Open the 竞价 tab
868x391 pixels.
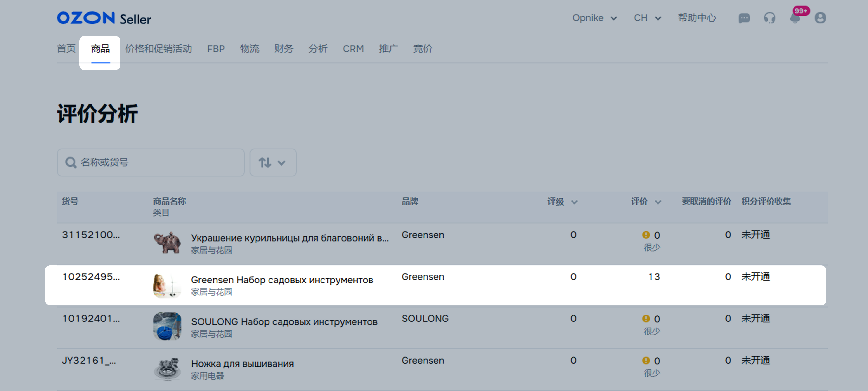click(x=423, y=49)
